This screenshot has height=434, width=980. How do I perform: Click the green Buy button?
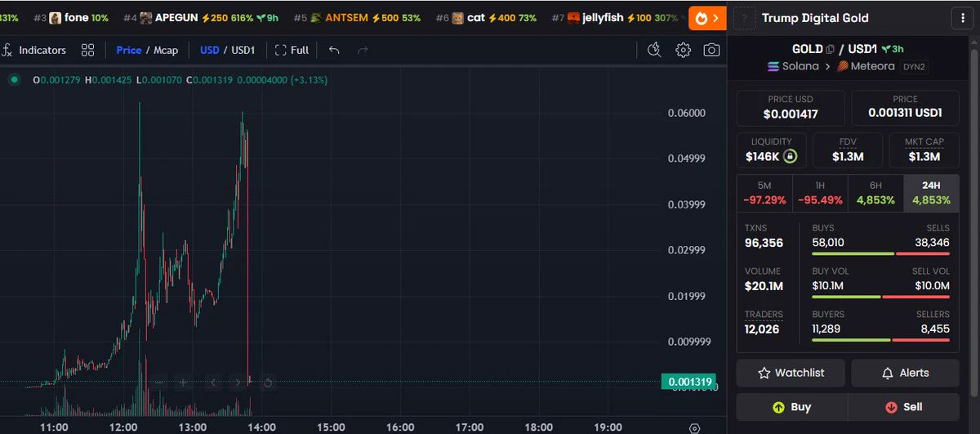click(x=791, y=407)
